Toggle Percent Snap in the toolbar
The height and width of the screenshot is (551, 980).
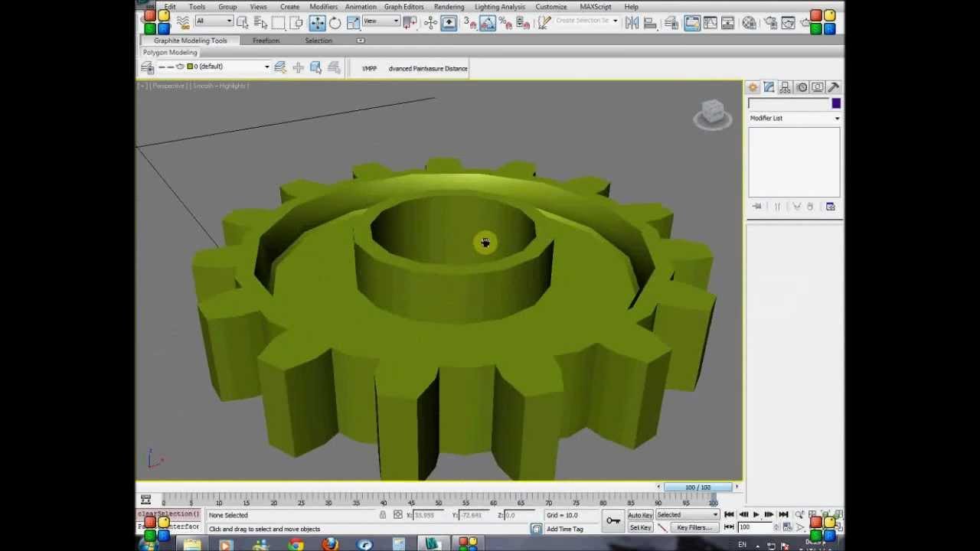[x=505, y=23]
